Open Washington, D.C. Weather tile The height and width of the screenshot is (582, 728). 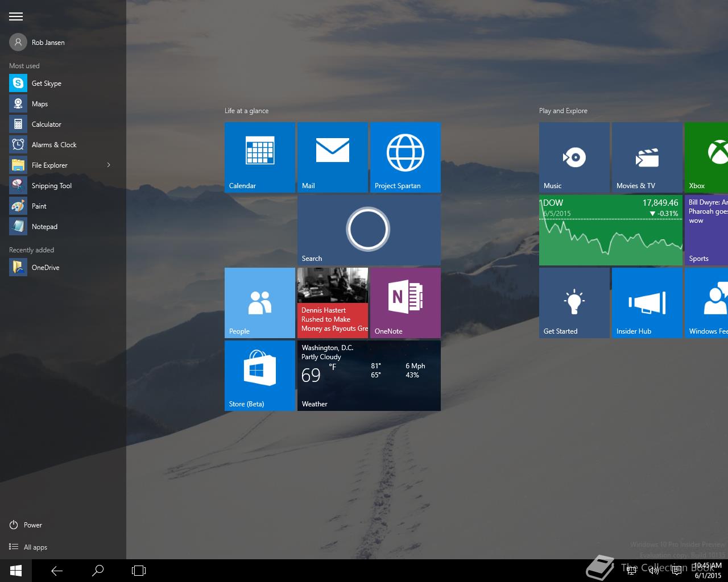click(x=369, y=376)
